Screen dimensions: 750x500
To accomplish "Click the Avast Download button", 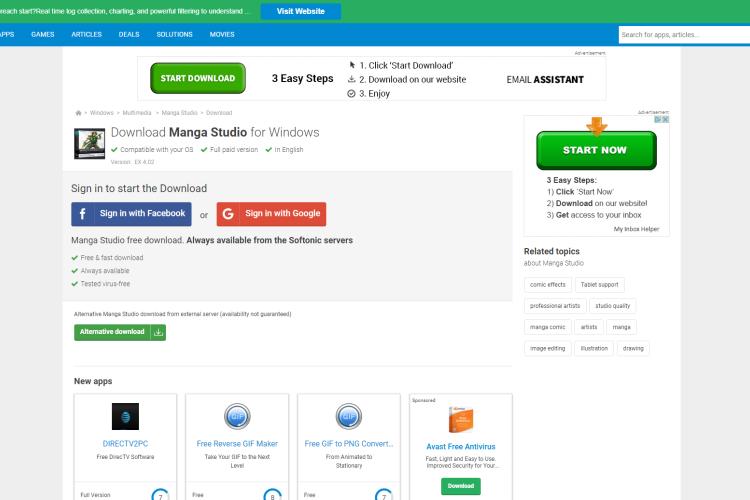I will (x=461, y=486).
